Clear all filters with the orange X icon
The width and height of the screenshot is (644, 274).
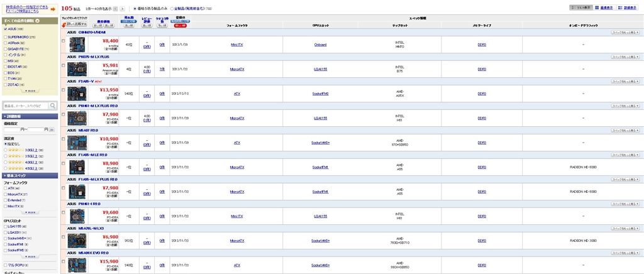37,21
